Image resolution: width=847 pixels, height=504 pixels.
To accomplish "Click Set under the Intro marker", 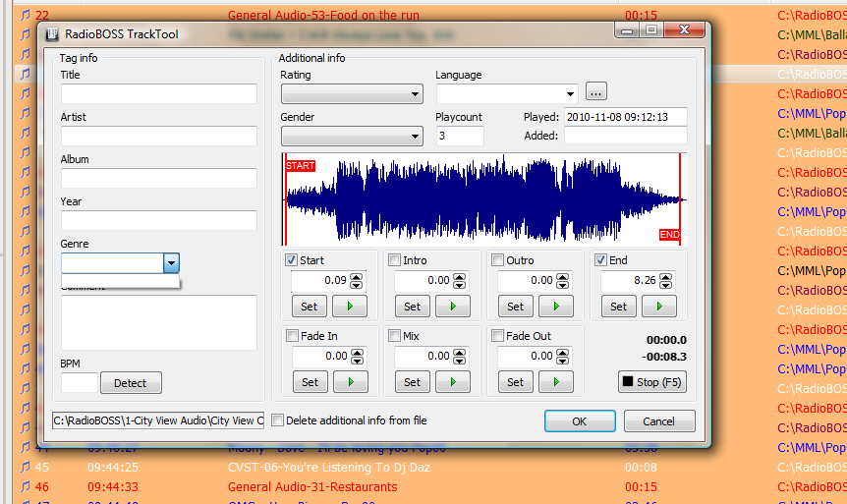I will point(412,307).
